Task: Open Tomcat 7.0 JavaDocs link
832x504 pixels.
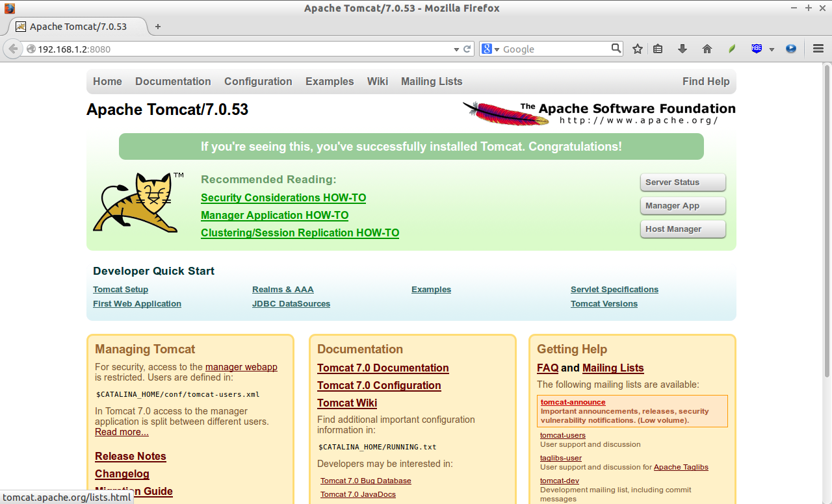Action: (x=358, y=494)
